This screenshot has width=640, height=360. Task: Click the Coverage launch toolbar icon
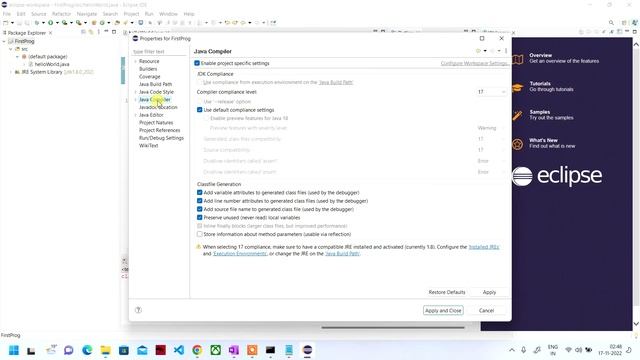pyautogui.click(x=64, y=23)
